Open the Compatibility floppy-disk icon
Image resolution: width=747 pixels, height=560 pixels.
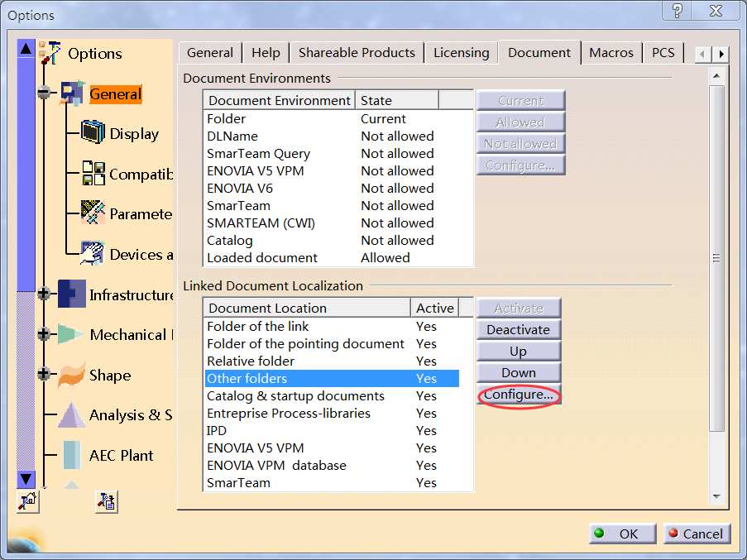click(x=93, y=173)
